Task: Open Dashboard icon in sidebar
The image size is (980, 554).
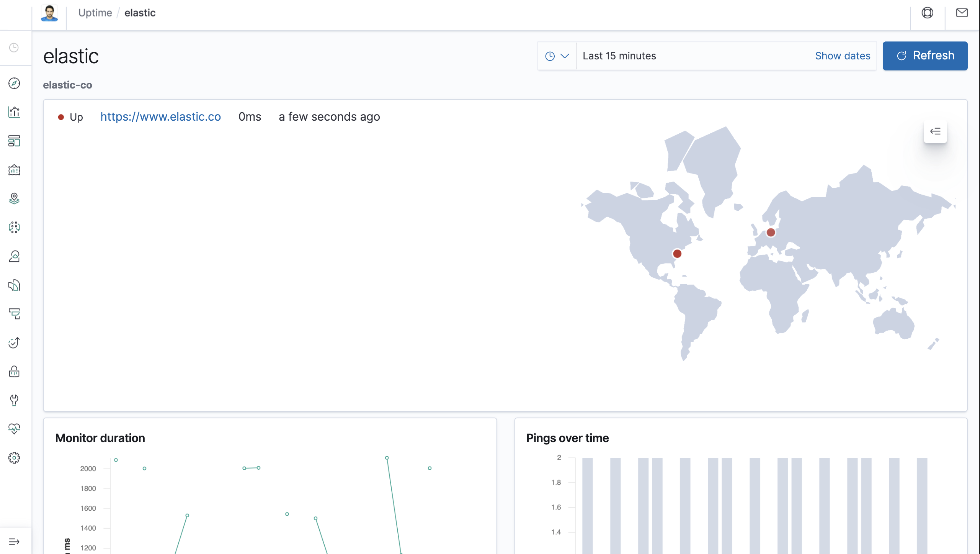Action: pos(14,141)
